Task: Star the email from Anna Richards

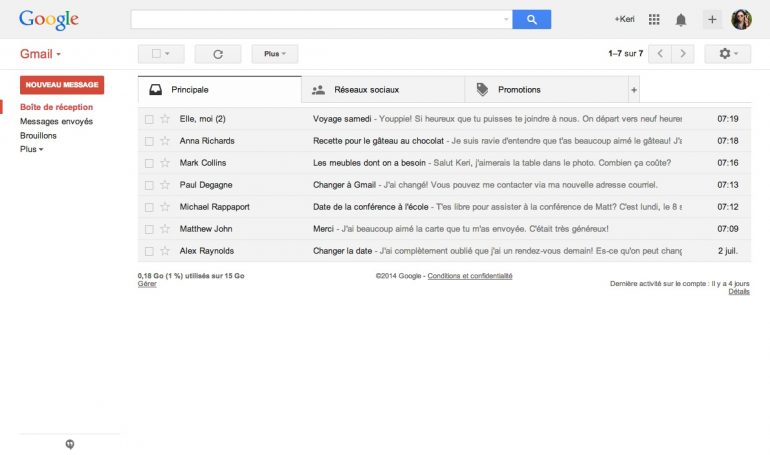Action: tap(165, 141)
